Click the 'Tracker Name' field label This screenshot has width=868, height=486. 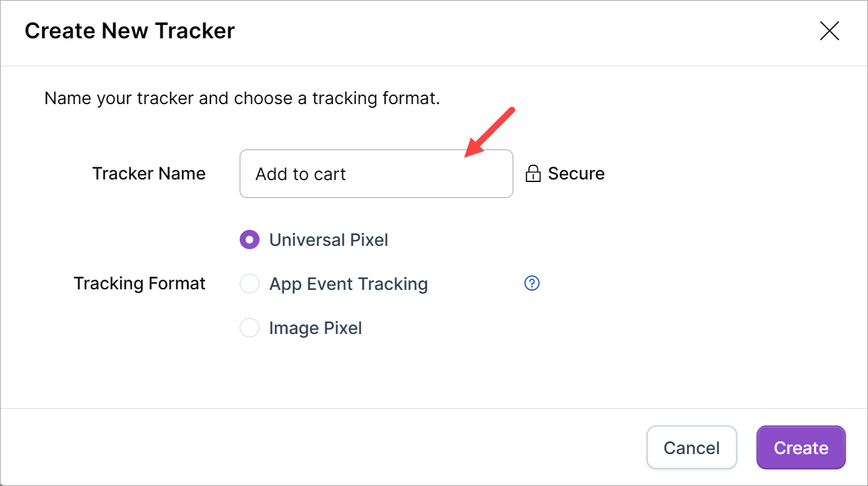(x=149, y=174)
